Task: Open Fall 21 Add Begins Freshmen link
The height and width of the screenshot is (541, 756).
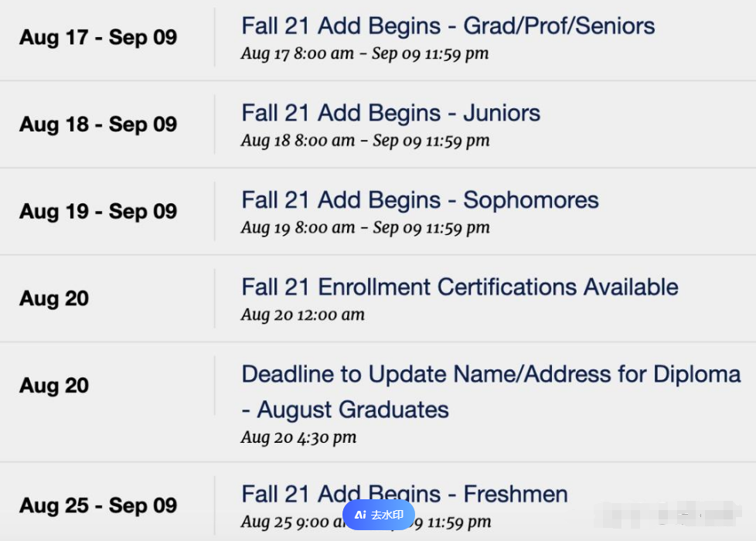Action: coord(404,494)
